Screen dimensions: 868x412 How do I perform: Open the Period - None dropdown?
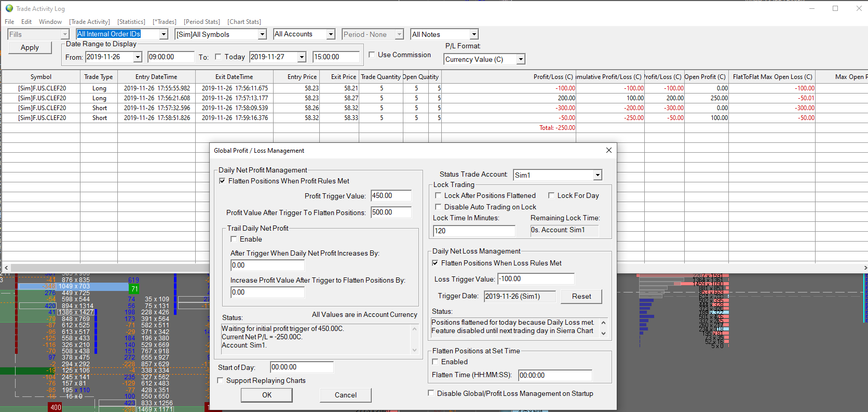coord(399,34)
